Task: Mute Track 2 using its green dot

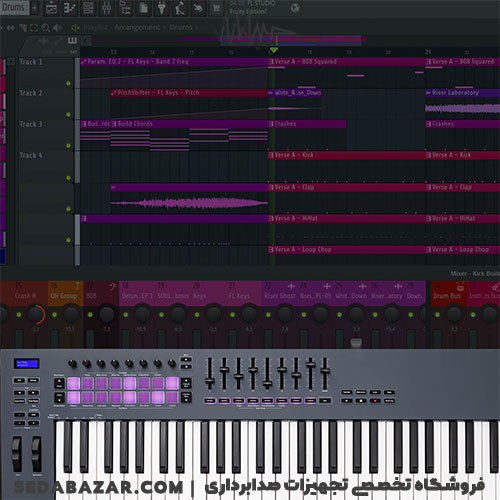Action: [68, 114]
